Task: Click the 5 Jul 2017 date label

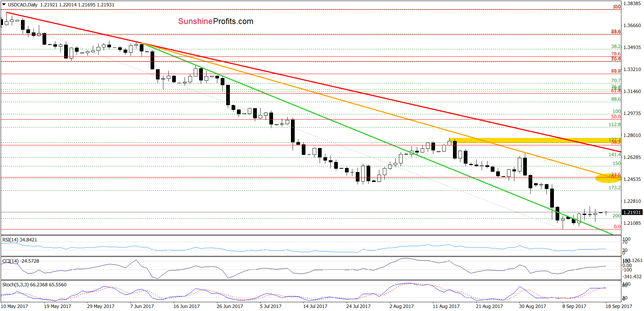Action: pos(271,306)
